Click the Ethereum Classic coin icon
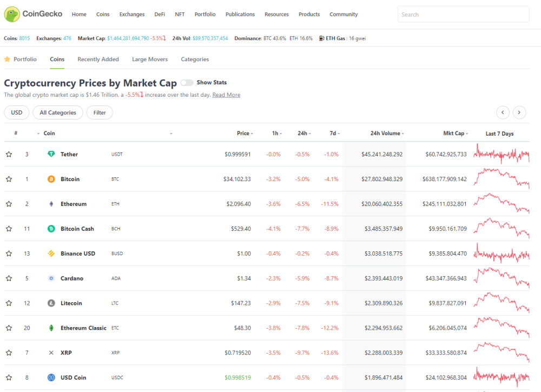The image size is (541, 392). click(51, 328)
